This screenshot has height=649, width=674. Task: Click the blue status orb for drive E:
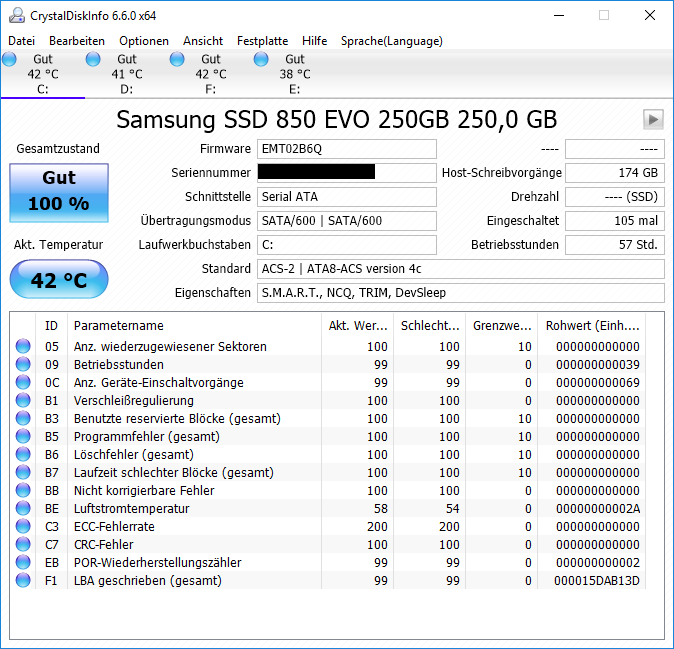tap(261, 59)
